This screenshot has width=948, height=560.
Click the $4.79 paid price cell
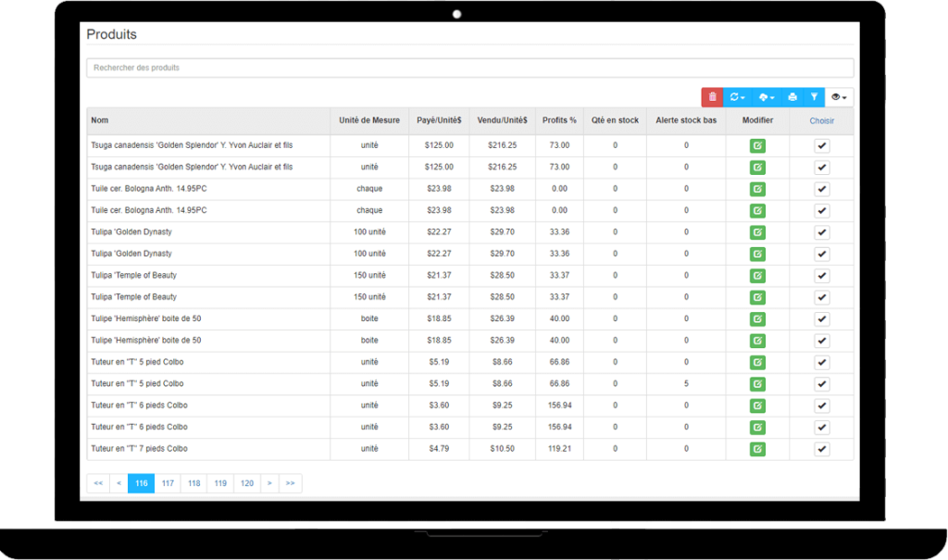point(439,449)
